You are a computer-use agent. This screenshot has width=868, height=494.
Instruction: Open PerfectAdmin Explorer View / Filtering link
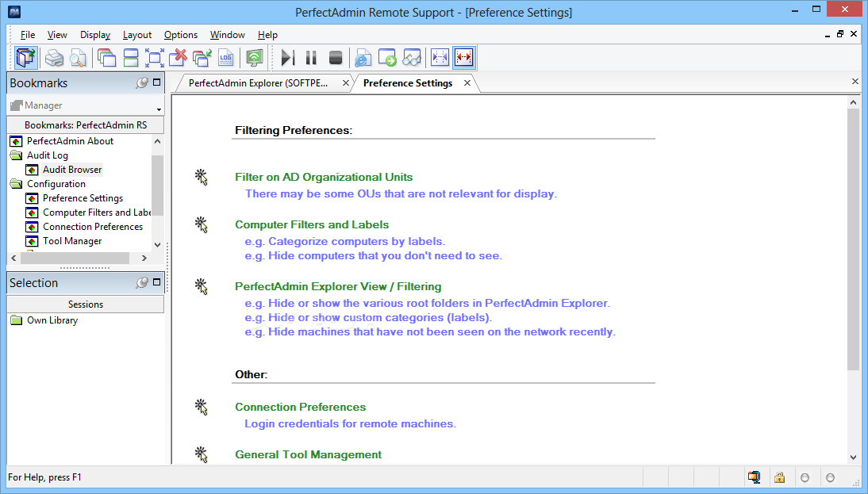tap(338, 286)
